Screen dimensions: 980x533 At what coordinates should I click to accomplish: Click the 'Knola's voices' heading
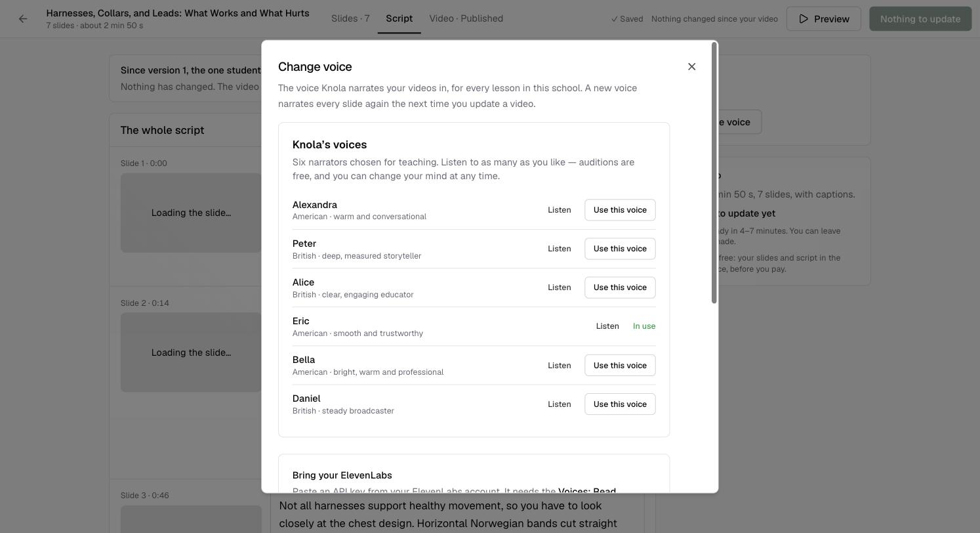click(x=329, y=144)
